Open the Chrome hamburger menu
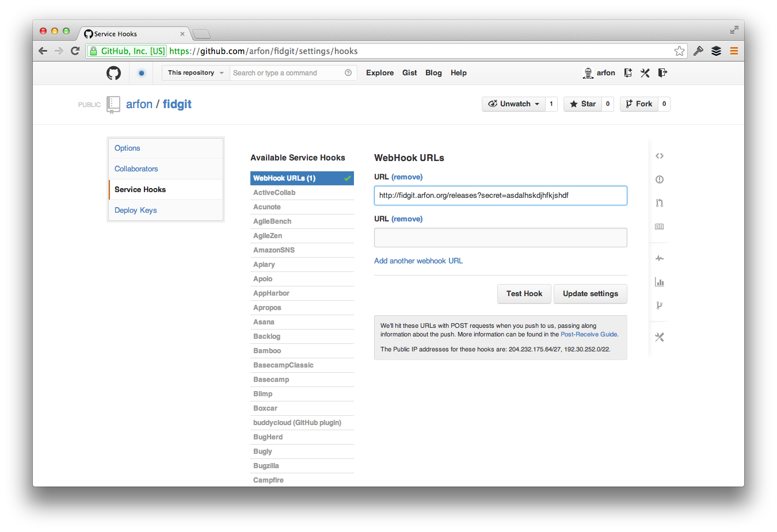 pyautogui.click(x=734, y=51)
